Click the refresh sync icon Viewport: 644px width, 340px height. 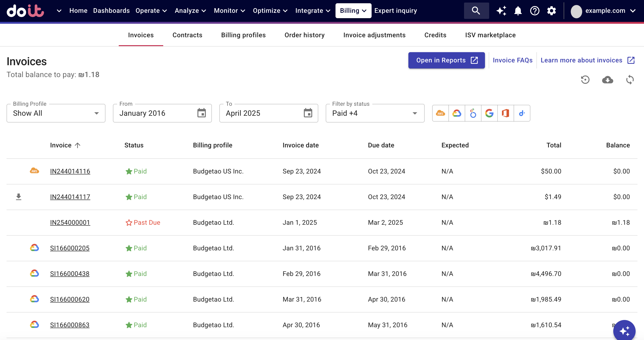[630, 80]
